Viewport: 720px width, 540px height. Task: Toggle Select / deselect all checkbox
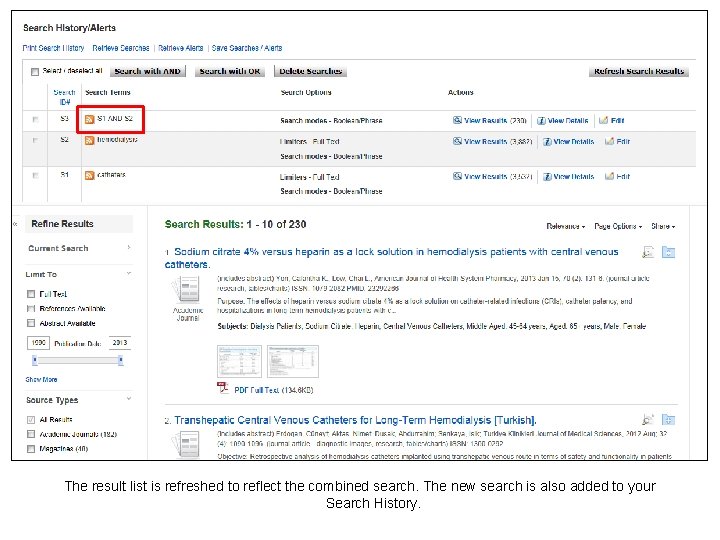[x=35, y=72]
